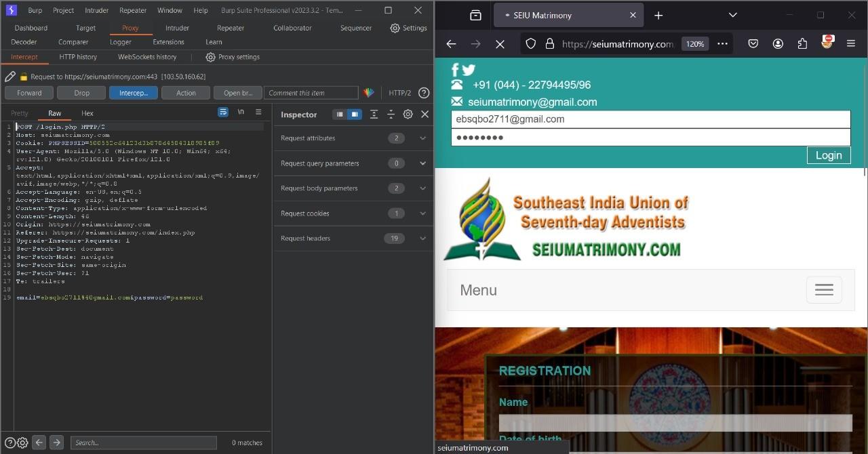
Task: Toggle show non-printable characters \n button
Action: coord(241,112)
